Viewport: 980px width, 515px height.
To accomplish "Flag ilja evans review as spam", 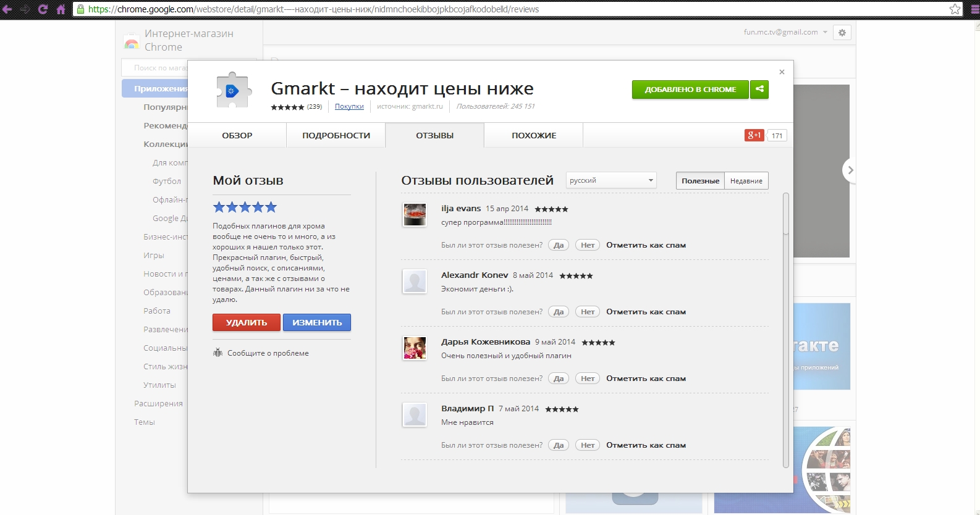I will tap(646, 245).
